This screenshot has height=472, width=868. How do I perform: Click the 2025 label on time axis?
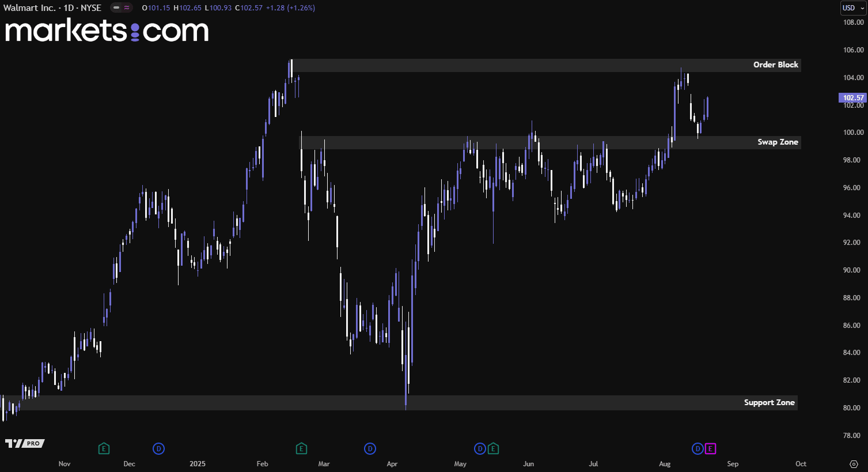pyautogui.click(x=198, y=464)
